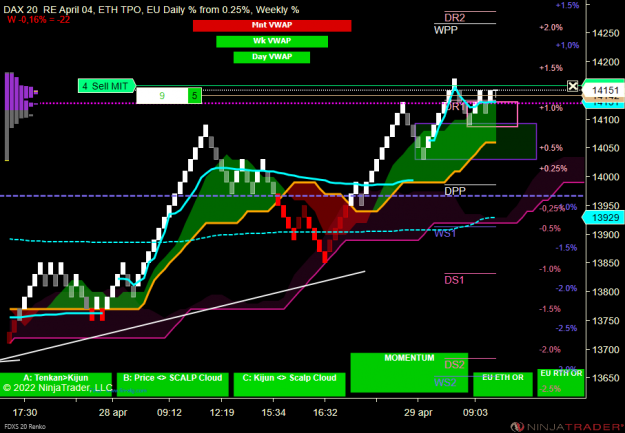Viewport: 625px width, 433px height.
Task: Click the DS1 pivot label
Action: (454, 280)
